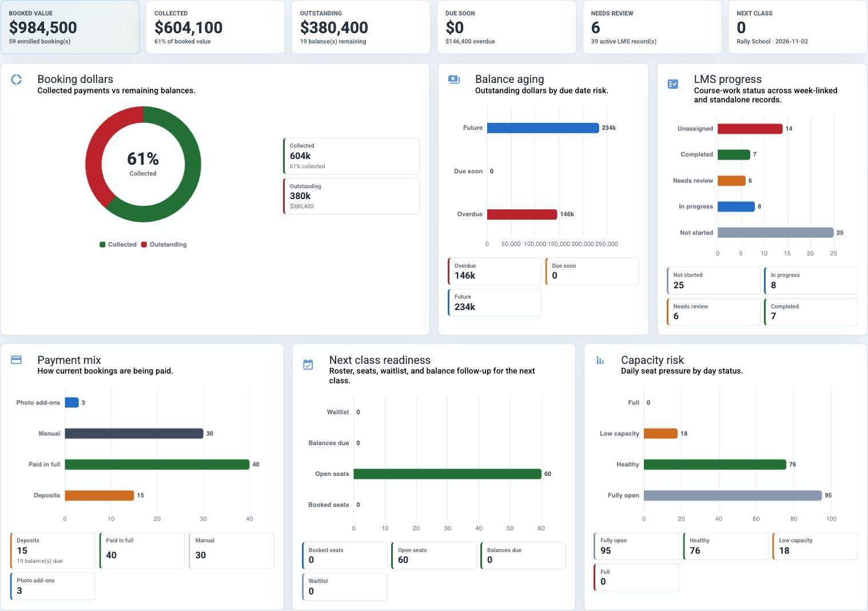The height and width of the screenshot is (611, 868).
Task: Open the Collected $604,100 summary card
Action: click(x=216, y=27)
